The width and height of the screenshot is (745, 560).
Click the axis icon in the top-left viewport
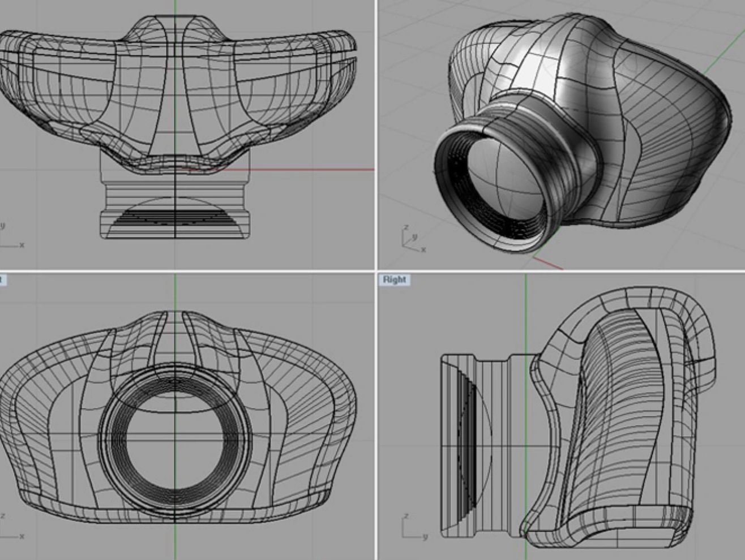10,239
